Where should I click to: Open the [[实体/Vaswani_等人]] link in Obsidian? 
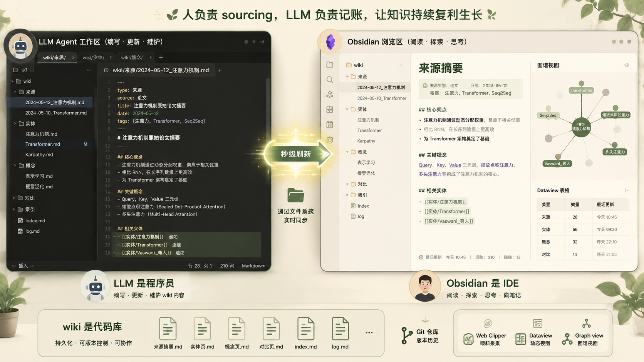(449, 221)
